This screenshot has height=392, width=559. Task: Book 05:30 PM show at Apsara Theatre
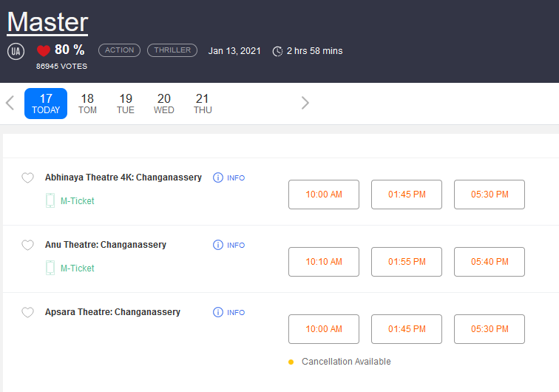coord(489,329)
